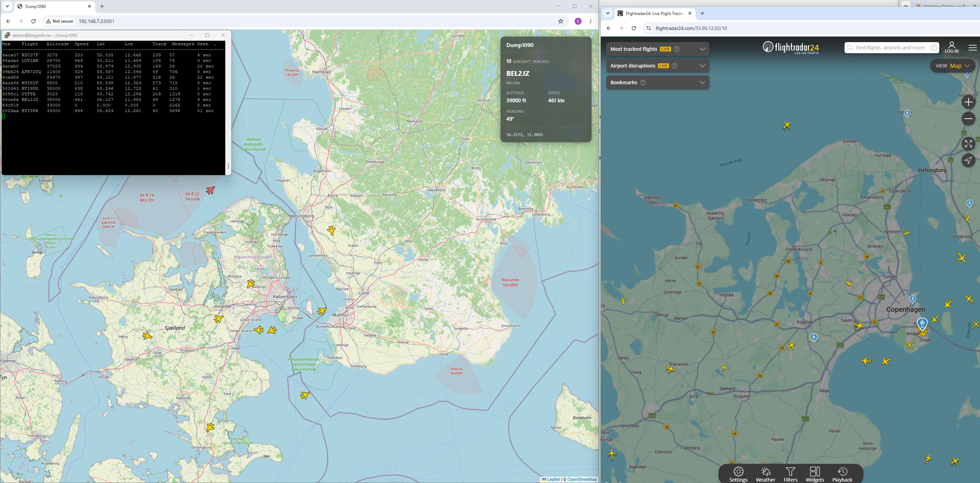980x483 pixels.
Task: Open Flightradar24 Filters
Action: pyautogui.click(x=790, y=474)
